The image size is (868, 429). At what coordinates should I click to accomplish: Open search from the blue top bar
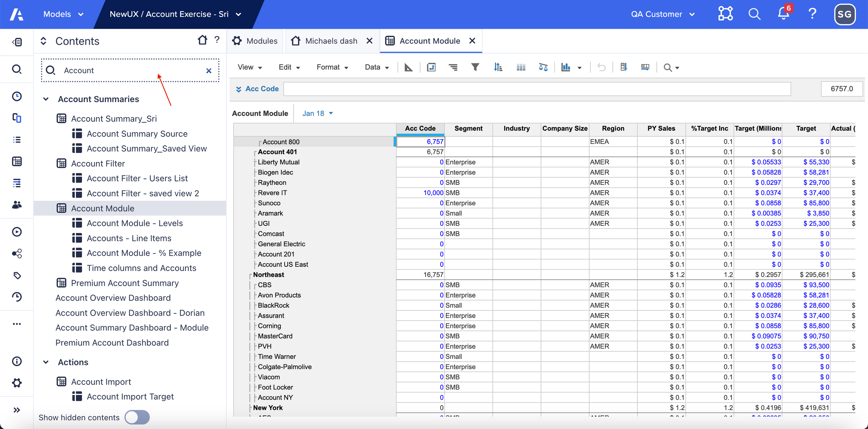click(x=754, y=14)
